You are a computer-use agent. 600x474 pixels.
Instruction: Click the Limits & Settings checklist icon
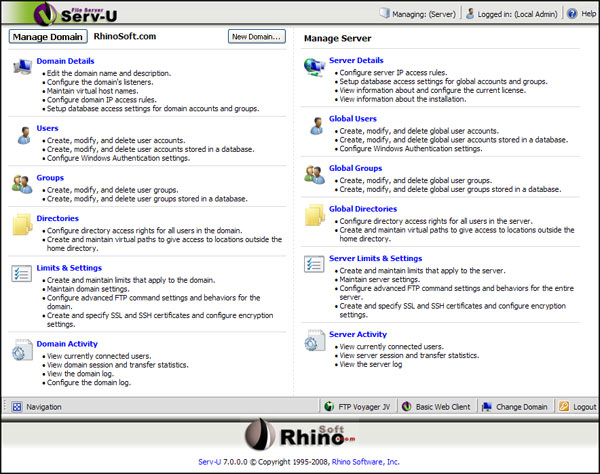click(21, 274)
